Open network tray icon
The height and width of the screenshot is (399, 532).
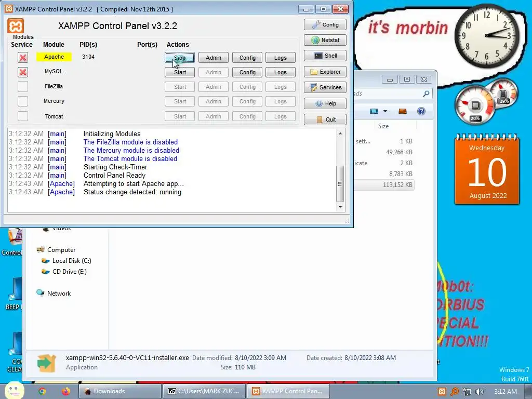coord(467,392)
